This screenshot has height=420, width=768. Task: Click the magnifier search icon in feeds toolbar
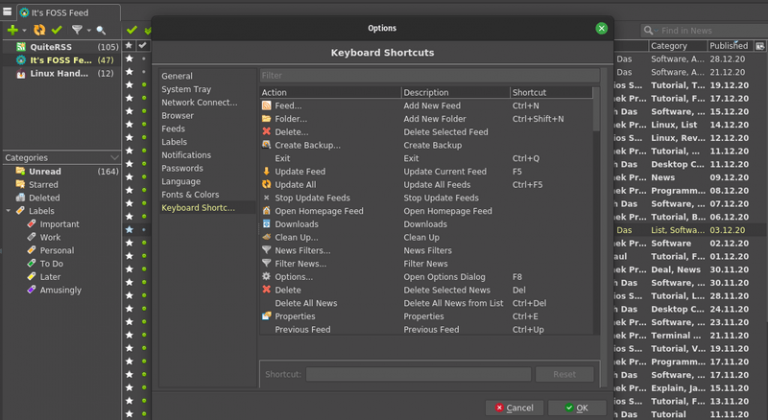101,30
